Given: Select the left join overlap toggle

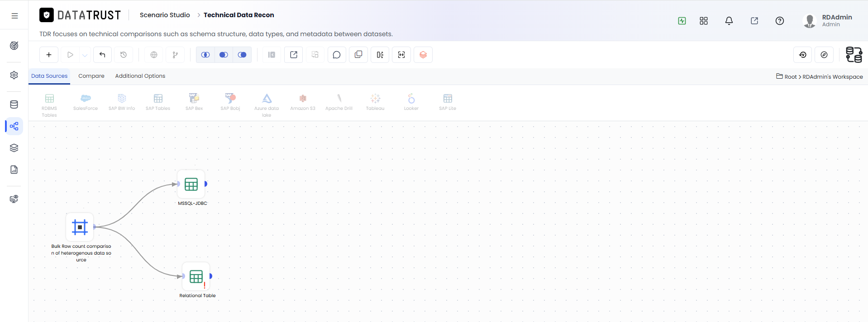Looking at the screenshot, I should (x=224, y=55).
